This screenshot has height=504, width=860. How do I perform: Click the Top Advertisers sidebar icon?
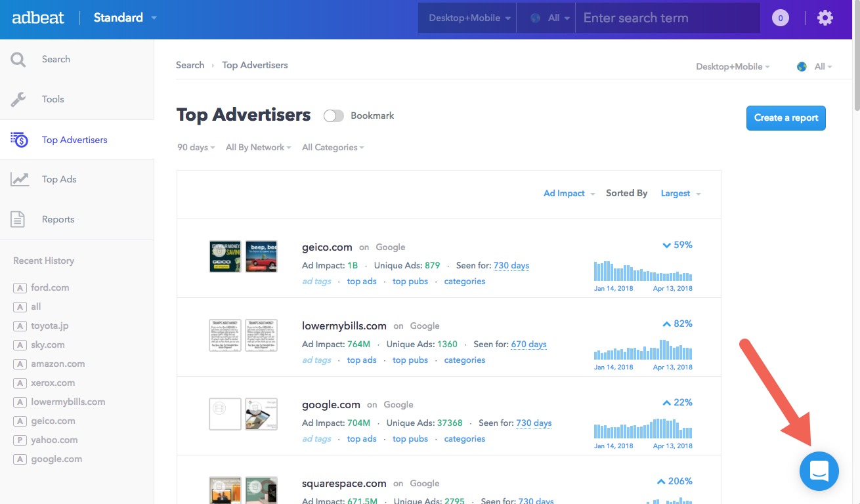click(x=19, y=140)
